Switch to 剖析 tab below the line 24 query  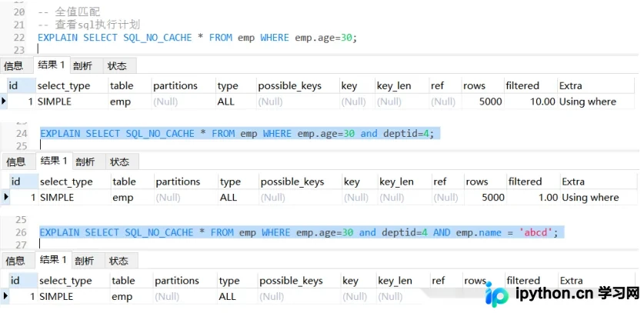click(85, 161)
